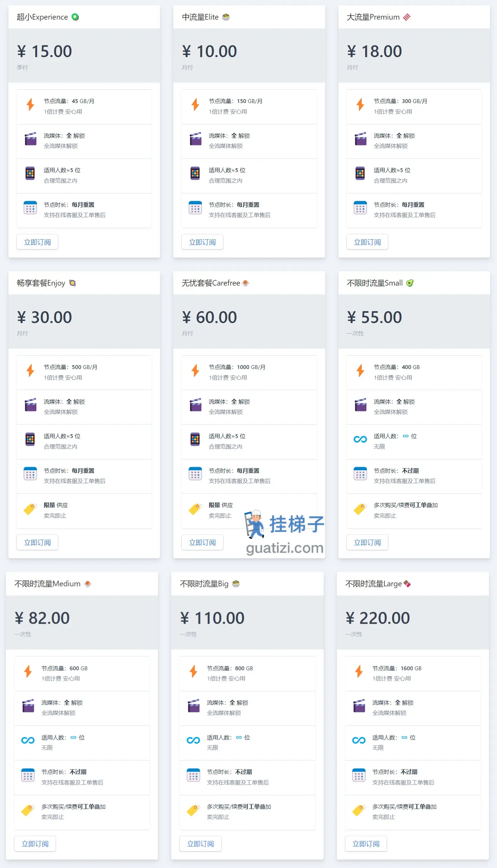Viewport: 497px width, 868px height.
Task: Subscribe to the 大流量Premium plan
Action: click(367, 242)
